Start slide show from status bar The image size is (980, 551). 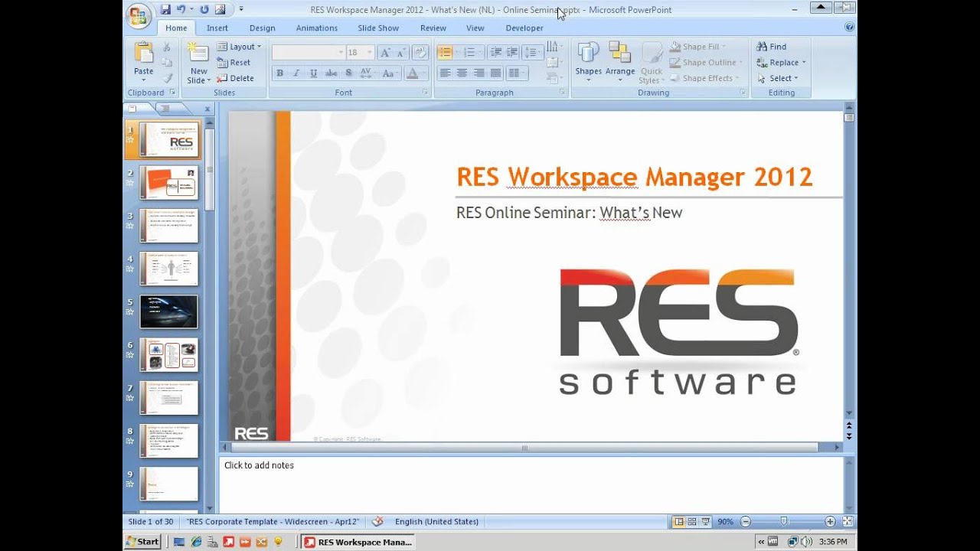click(706, 522)
